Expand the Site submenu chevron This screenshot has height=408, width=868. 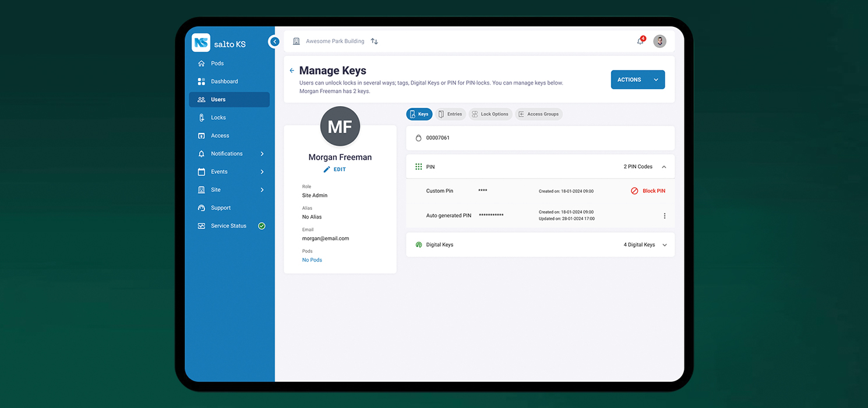click(262, 190)
